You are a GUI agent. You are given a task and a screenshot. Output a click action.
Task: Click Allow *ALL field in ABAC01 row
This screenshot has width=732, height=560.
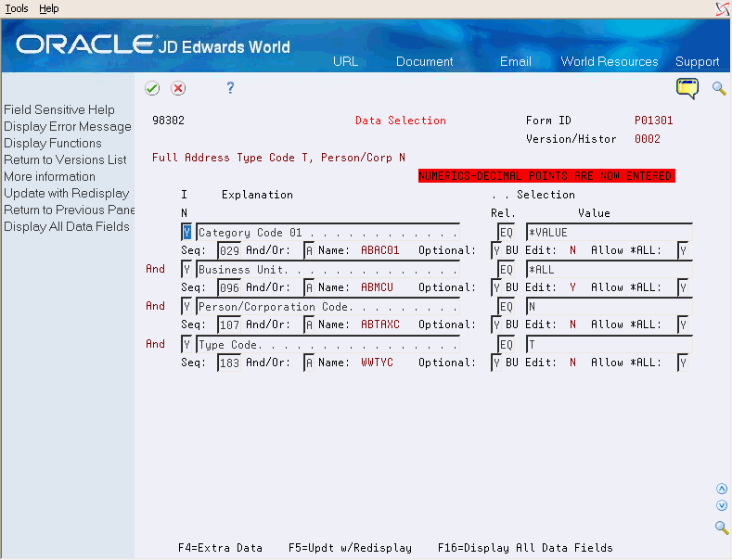683,250
